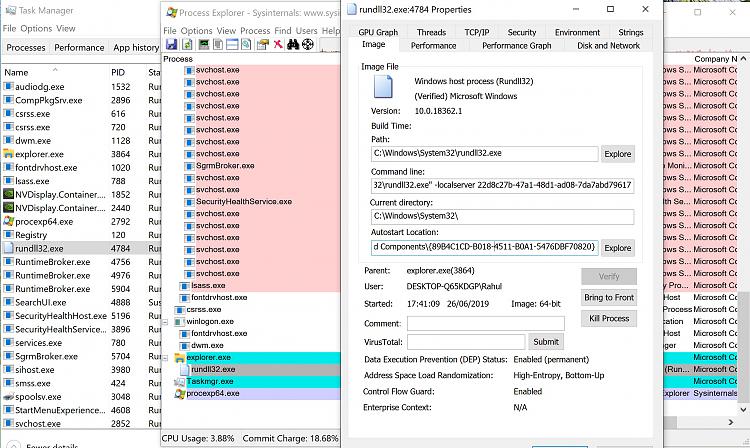Click the Bring to Front button

tap(609, 297)
